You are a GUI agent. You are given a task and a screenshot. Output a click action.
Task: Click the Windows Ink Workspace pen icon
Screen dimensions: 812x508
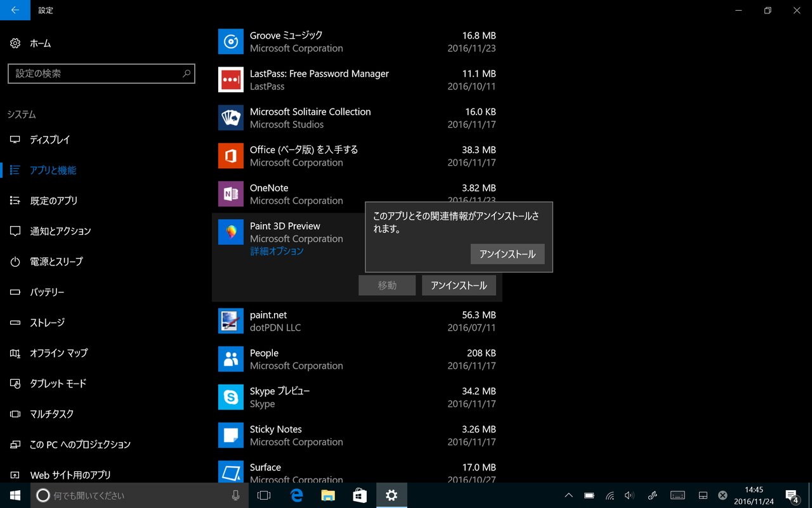(652, 495)
